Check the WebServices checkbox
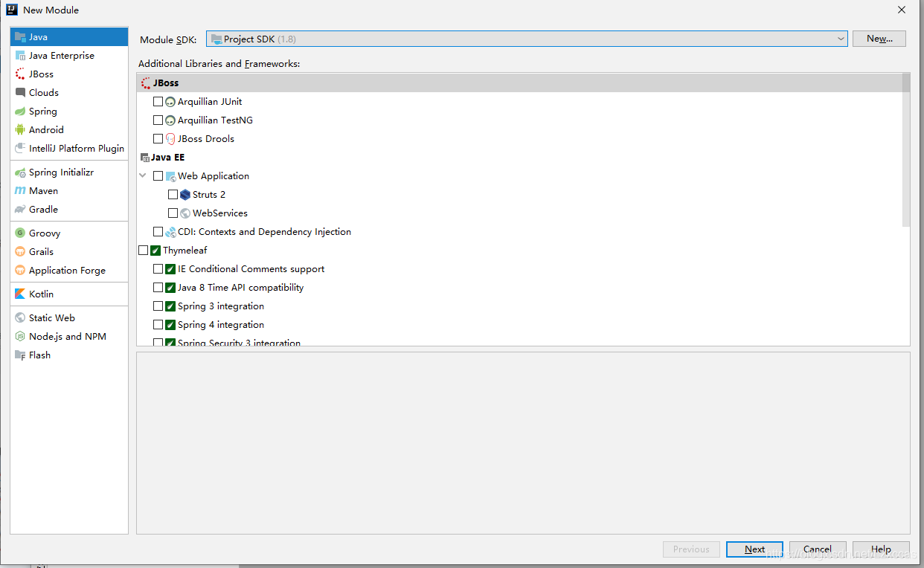Viewport: 924px width, 568px height. coord(173,213)
